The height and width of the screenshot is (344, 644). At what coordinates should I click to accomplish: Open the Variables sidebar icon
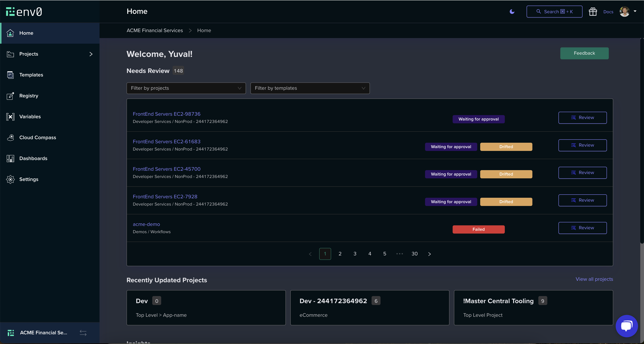pos(10,117)
